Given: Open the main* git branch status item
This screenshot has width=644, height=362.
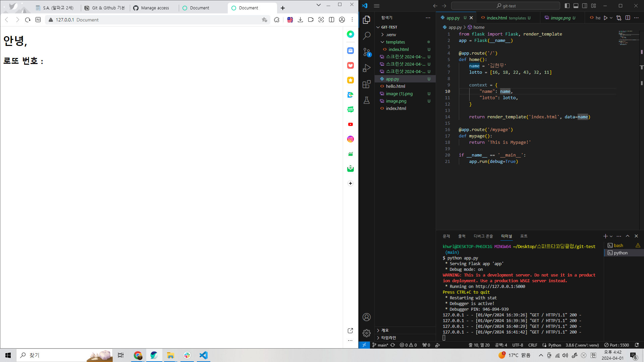Looking at the screenshot, I should [380, 345].
